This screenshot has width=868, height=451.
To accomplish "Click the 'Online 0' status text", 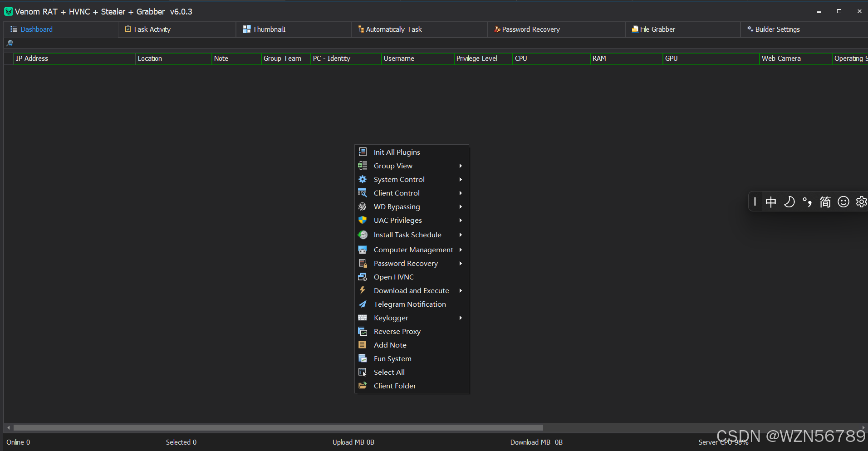I will pyautogui.click(x=18, y=442).
